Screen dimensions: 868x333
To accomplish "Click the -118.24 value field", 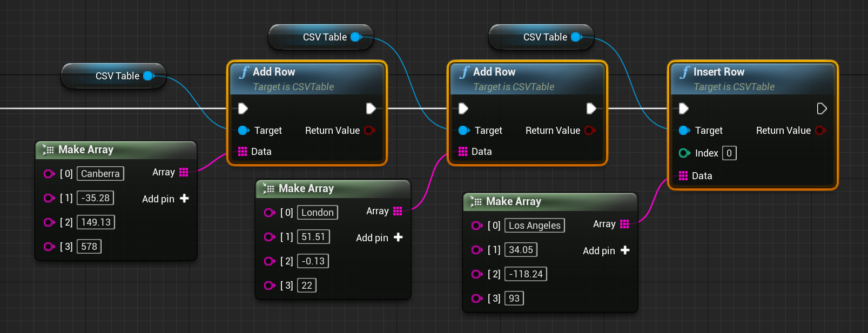I will click(x=526, y=274).
